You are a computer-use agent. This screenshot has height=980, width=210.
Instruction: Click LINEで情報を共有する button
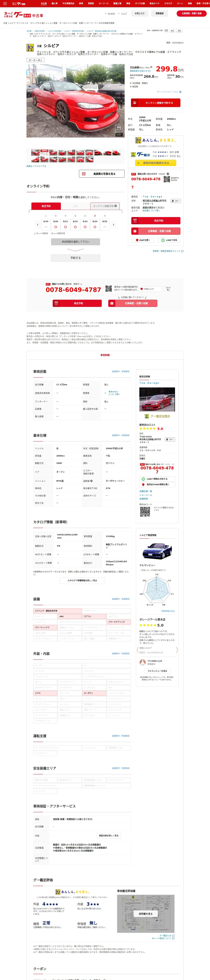pos(157,479)
